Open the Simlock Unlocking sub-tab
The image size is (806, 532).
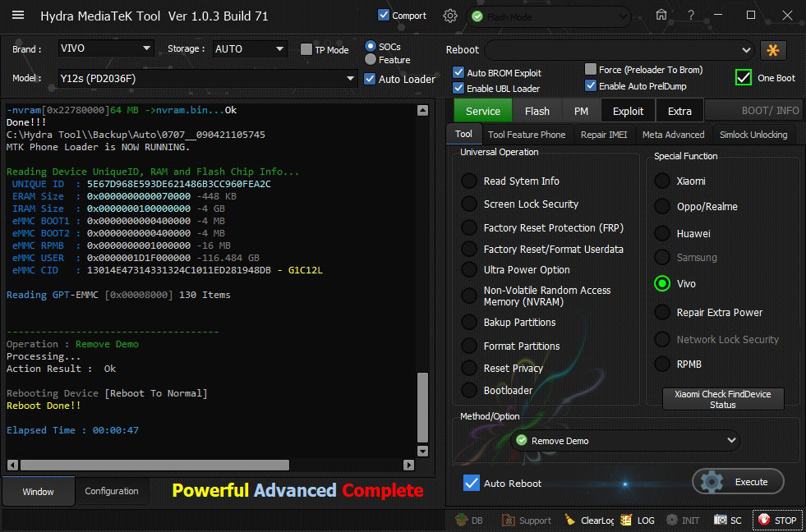[753, 135]
